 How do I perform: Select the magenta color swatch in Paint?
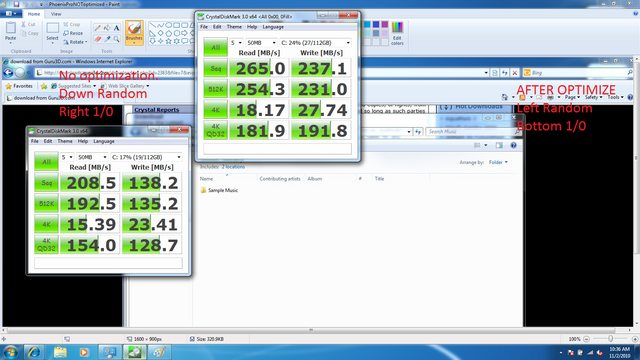(x=385, y=25)
